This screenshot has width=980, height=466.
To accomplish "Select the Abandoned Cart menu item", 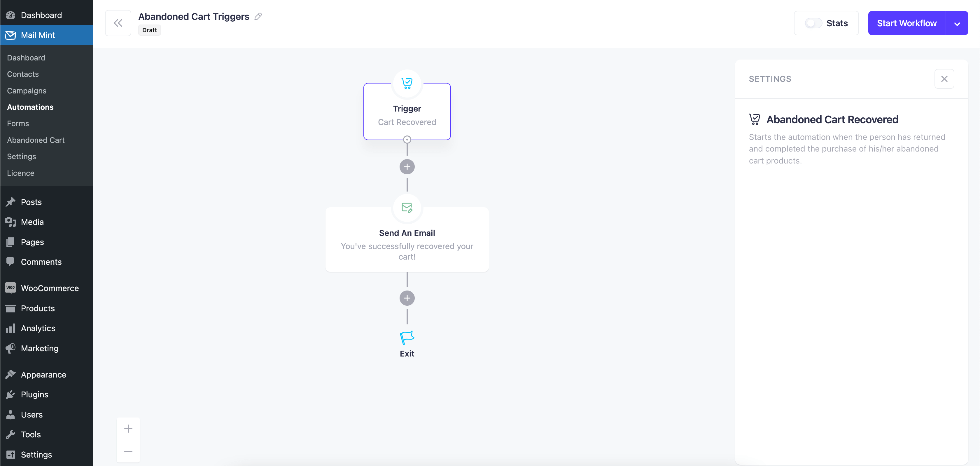I will click(x=36, y=140).
